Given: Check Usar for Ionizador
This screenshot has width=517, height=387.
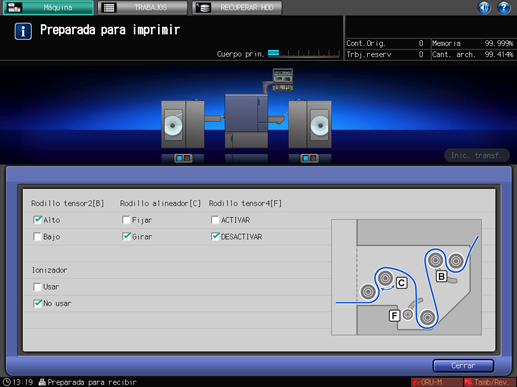Looking at the screenshot, I should click(x=37, y=287).
